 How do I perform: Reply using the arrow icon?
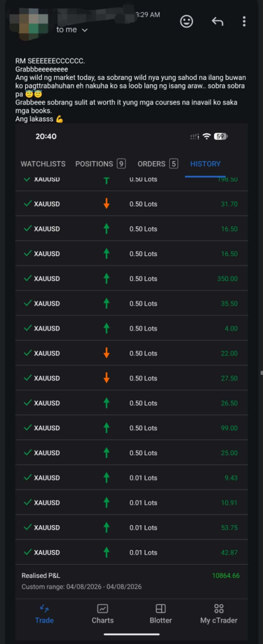[x=218, y=21]
